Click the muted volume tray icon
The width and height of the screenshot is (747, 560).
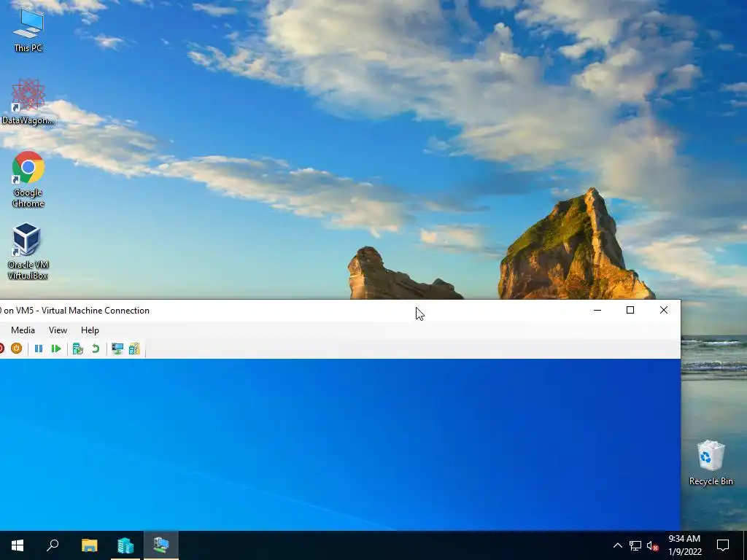(x=652, y=545)
